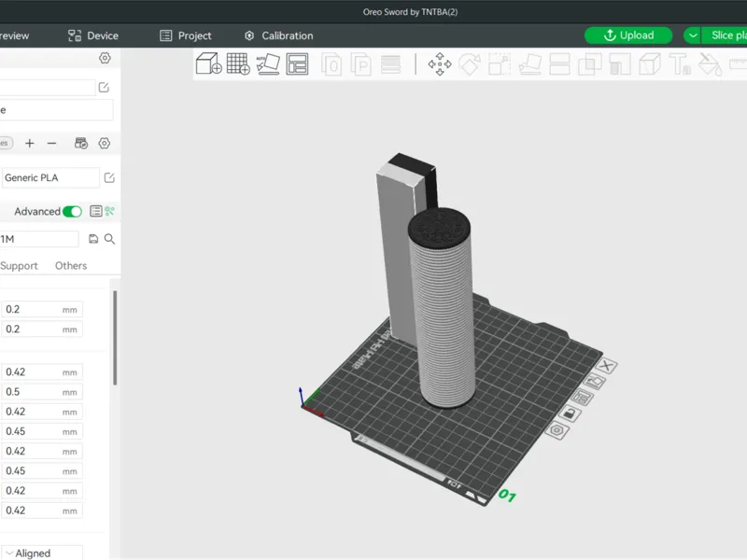The width and height of the screenshot is (747, 560).
Task: Open the Arrange all objects tool
Action: tap(297, 63)
